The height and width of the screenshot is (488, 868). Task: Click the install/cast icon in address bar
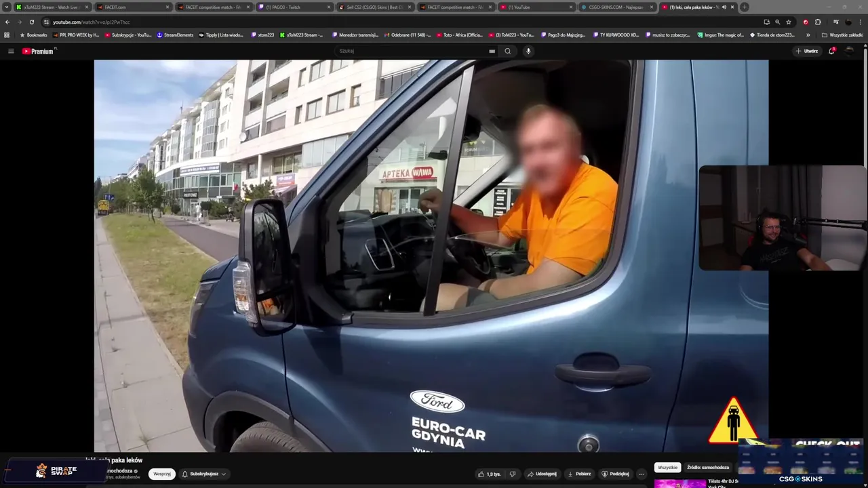click(766, 22)
